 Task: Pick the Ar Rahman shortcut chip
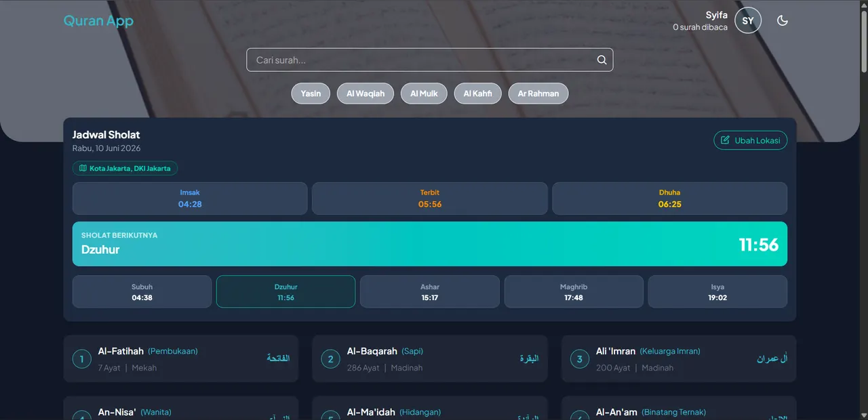538,93
